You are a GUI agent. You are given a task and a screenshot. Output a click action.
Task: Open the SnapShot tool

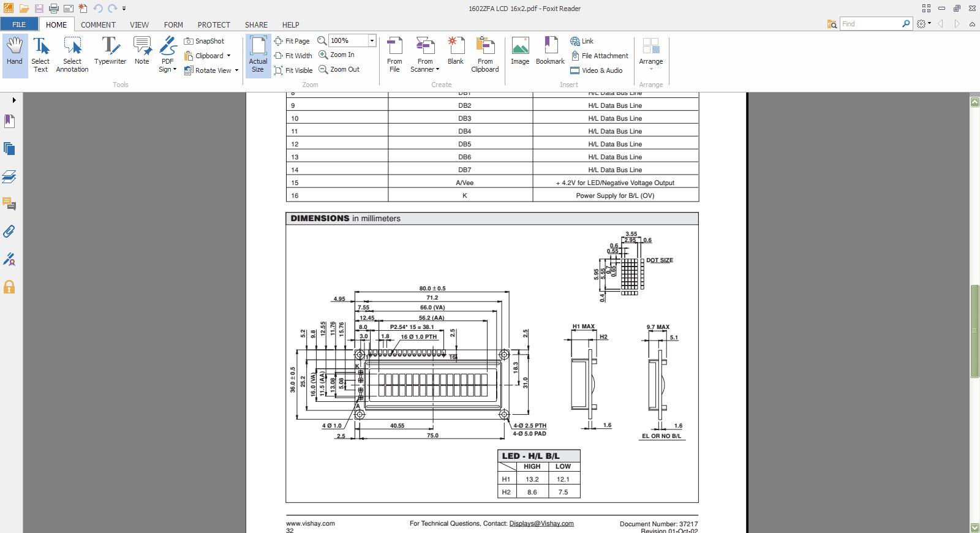(204, 41)
